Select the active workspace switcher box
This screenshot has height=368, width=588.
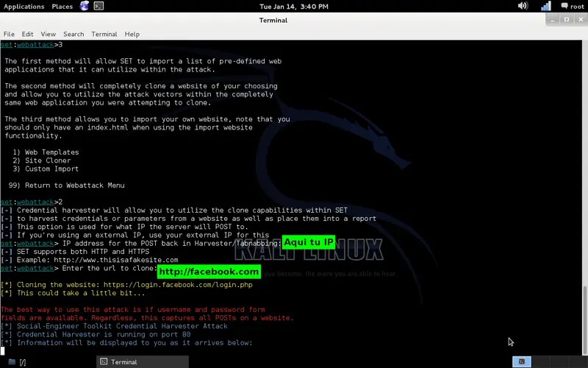522,361
